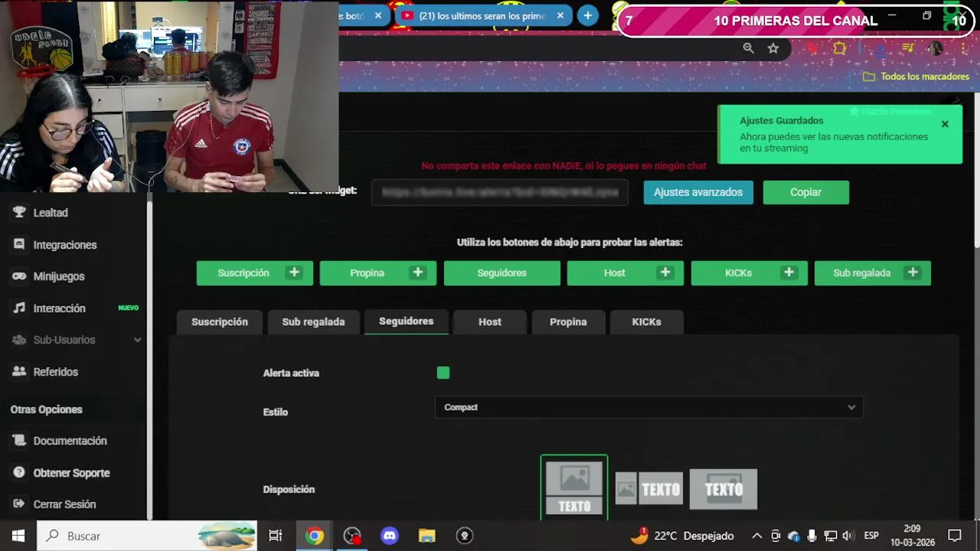The height and width of the screenshot is (551, 980).
Task: Switch to the Sub regalada tab
Action: click(313, 322)
